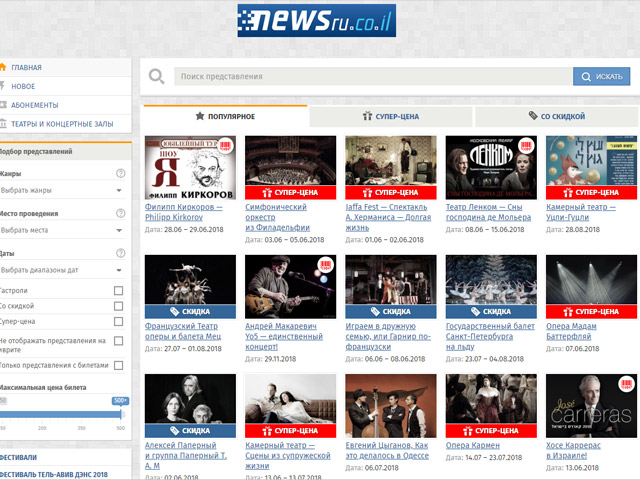Open Симфонический оркестр из Филадельфии link
The image size is (640, 480).
[278, 217]
